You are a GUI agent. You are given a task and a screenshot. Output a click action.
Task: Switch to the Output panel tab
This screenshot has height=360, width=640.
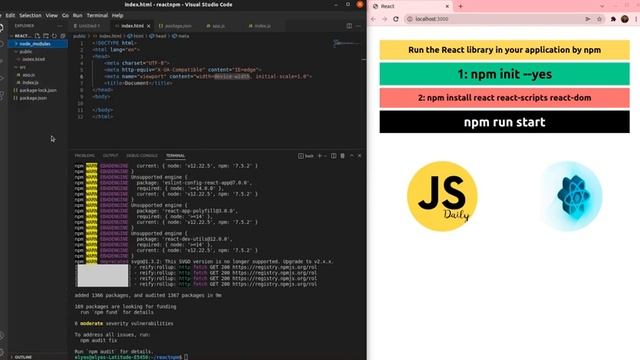click(110, 156)
